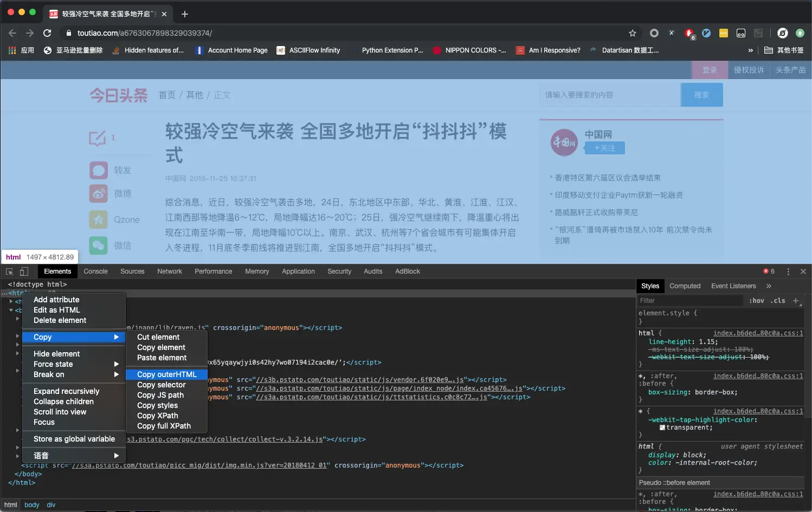Toggle the :hov element state button
The width and height of the screenshot is (812, 512).
click(x=757, y=301)
